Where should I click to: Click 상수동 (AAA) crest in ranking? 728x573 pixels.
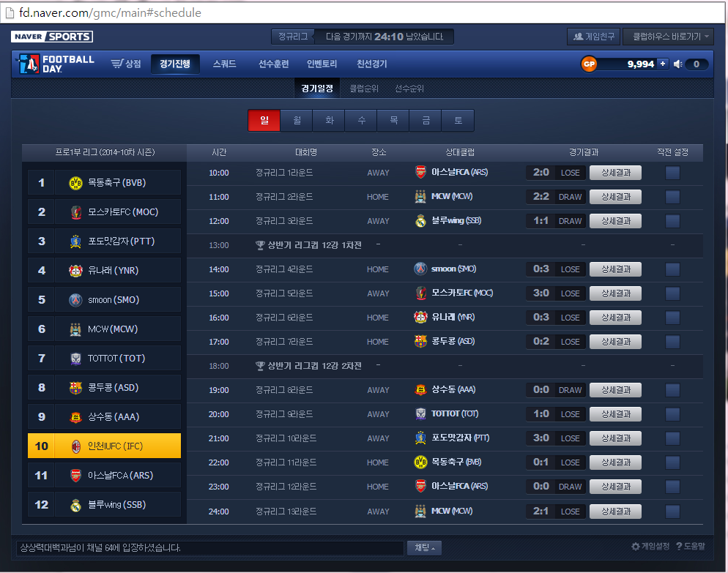pos(75,416)
